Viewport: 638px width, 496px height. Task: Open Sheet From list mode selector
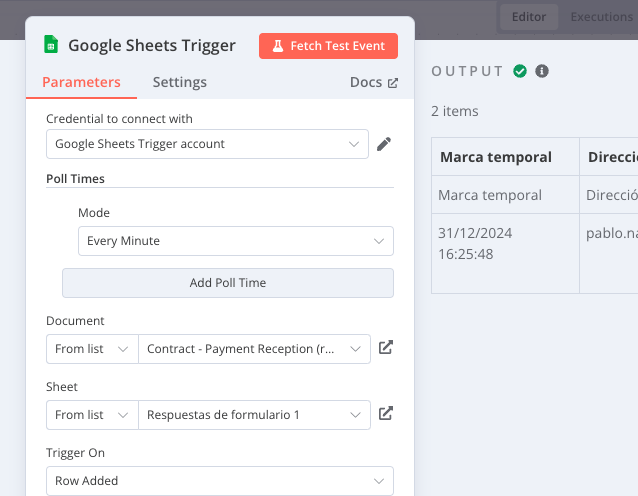coord(92,415)
